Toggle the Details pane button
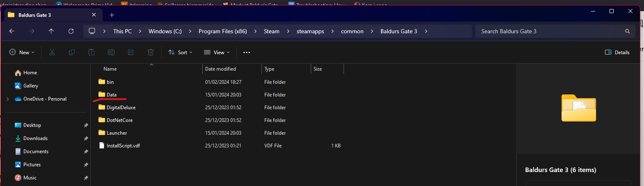644x186 pixels. [617, 52]
